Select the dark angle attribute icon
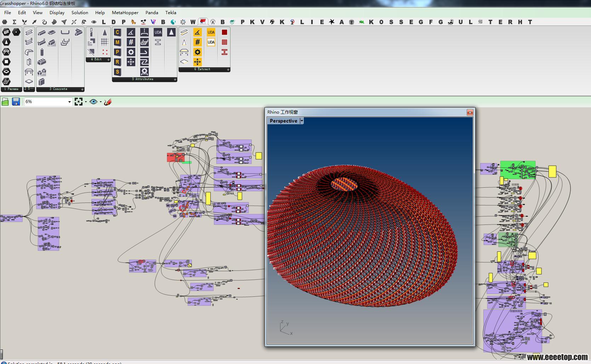The width and height of the screenshot is (591, 364). coord(131,32)
